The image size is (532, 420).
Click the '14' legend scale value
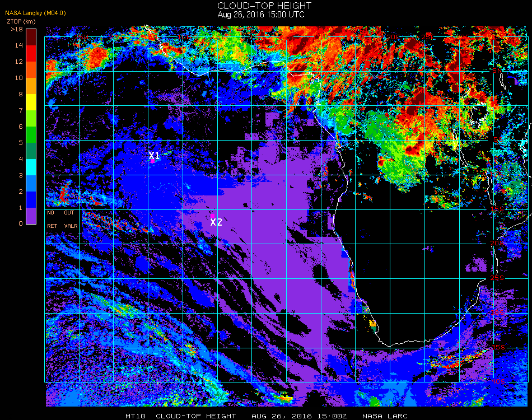point(19,45)
